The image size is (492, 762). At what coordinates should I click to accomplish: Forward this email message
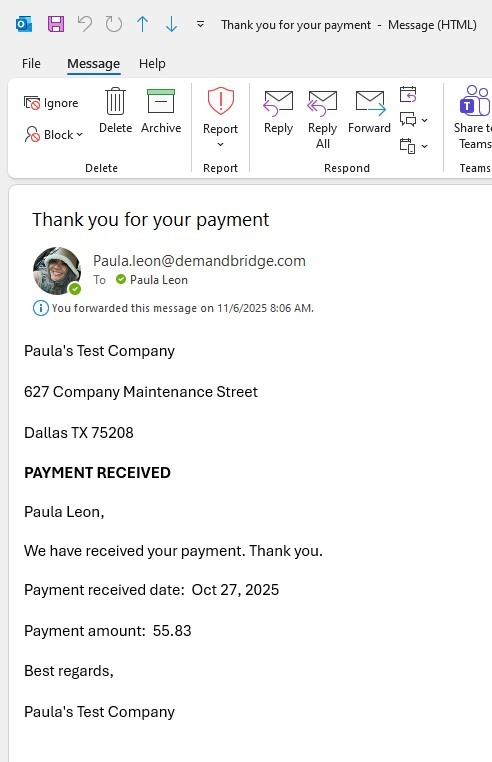(x=369, y=112)
